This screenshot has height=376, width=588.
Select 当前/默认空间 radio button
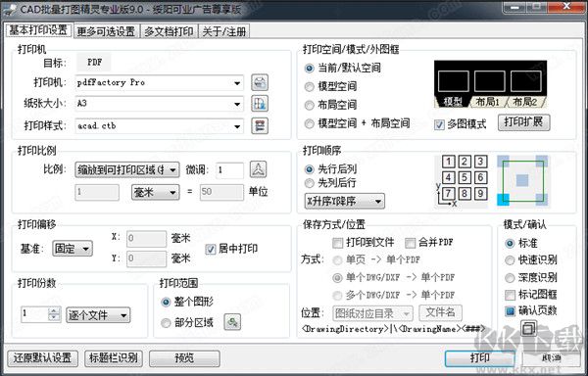click(x=309, y=69)
